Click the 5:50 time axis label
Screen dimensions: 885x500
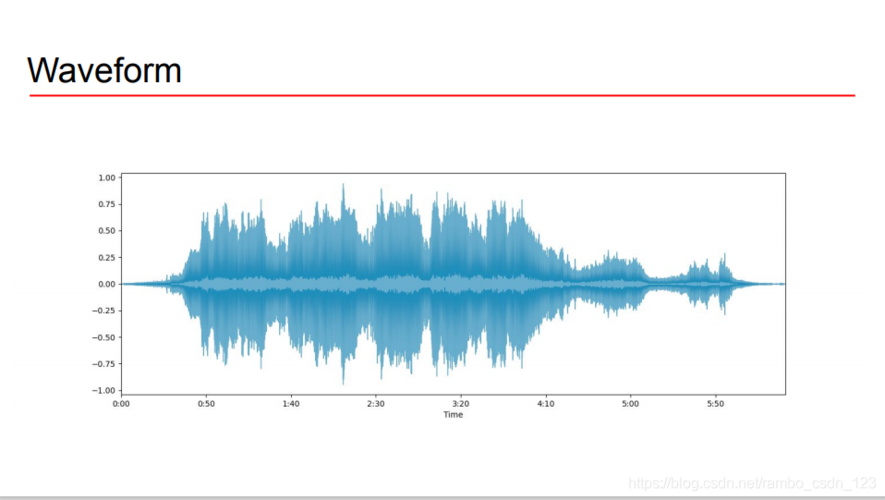click(715, 404)
